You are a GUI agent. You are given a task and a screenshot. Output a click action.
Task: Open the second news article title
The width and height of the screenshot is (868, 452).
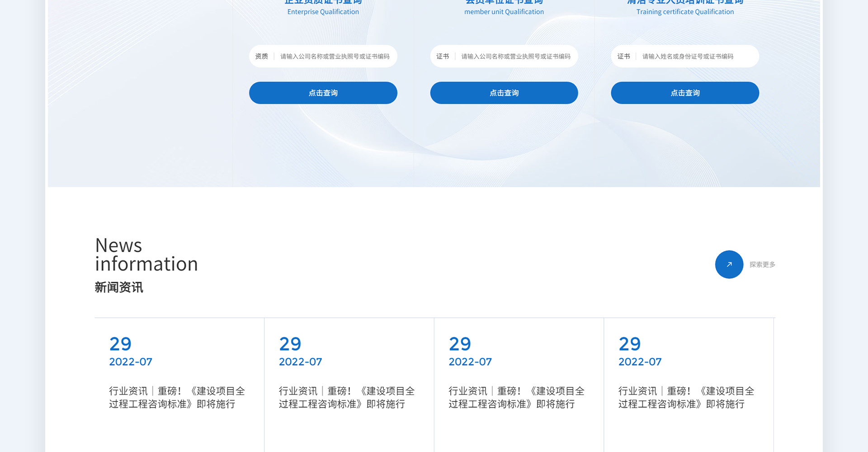click(346, 397)
